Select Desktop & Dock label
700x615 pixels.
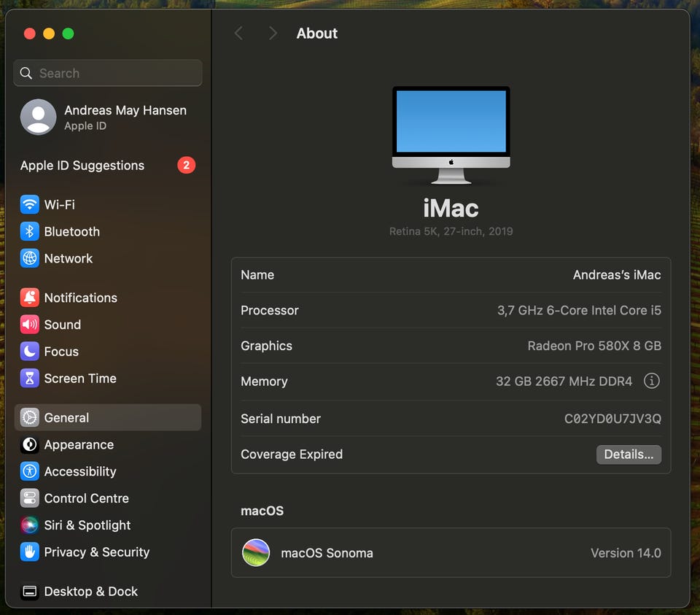(91, 592)
